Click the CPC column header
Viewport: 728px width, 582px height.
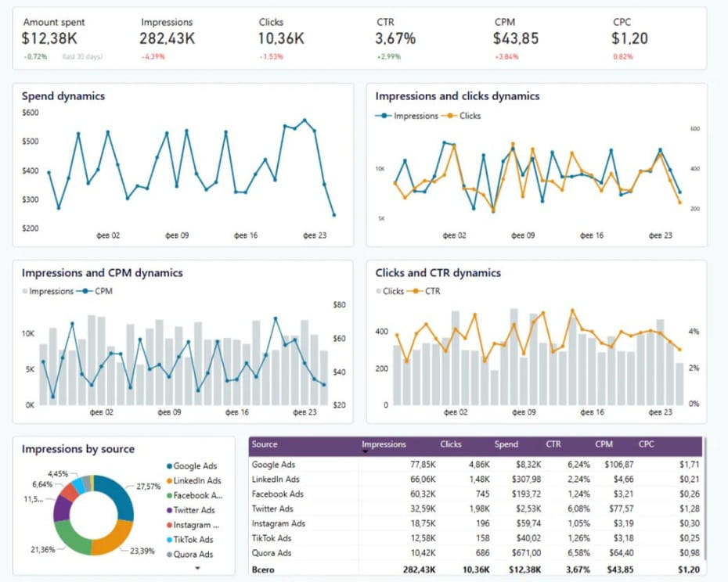[647, 444]
